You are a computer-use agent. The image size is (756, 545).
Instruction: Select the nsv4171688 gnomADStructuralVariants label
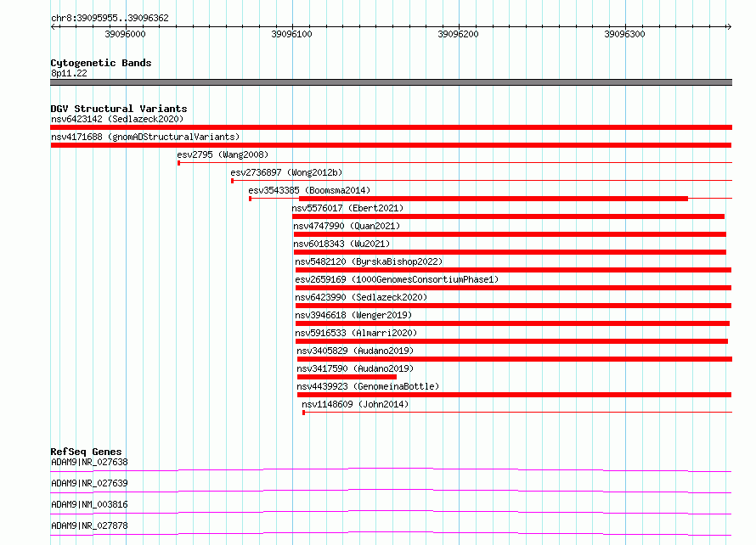(145, 137)
